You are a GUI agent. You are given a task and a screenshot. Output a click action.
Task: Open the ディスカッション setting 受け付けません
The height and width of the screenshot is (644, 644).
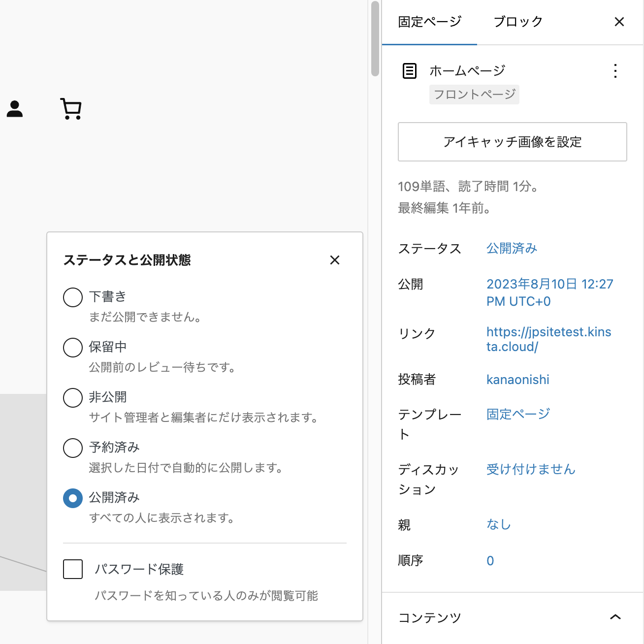[x=530, y=469]
